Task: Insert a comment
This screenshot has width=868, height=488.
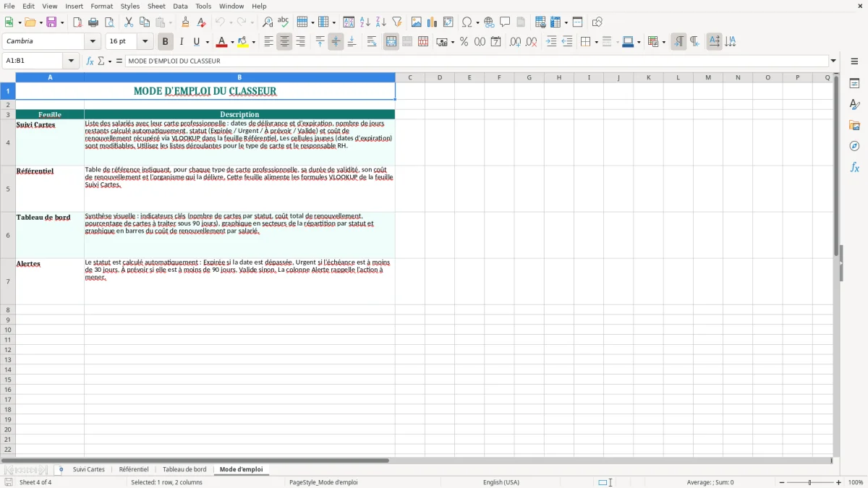Action: pos(505,22)
